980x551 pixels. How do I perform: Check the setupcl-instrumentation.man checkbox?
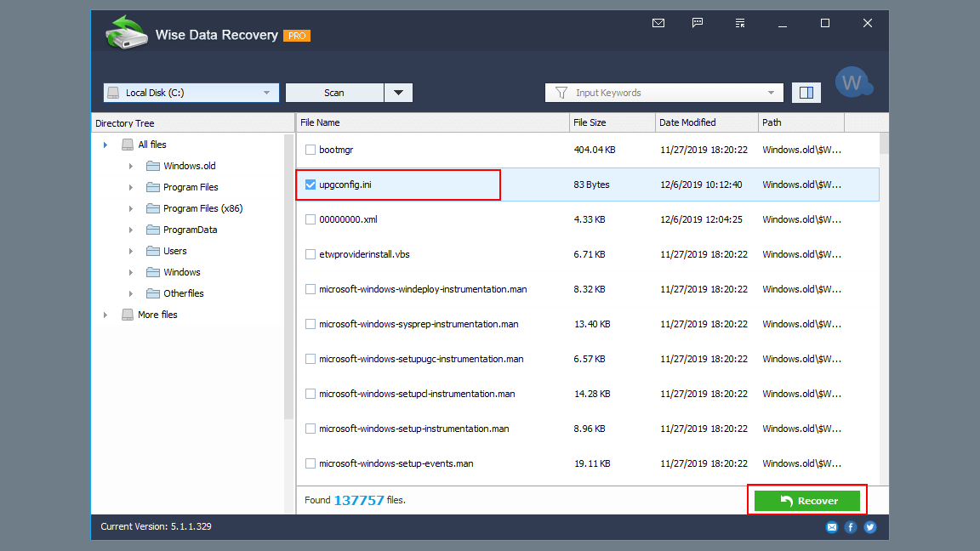click(x=310, y=394)
